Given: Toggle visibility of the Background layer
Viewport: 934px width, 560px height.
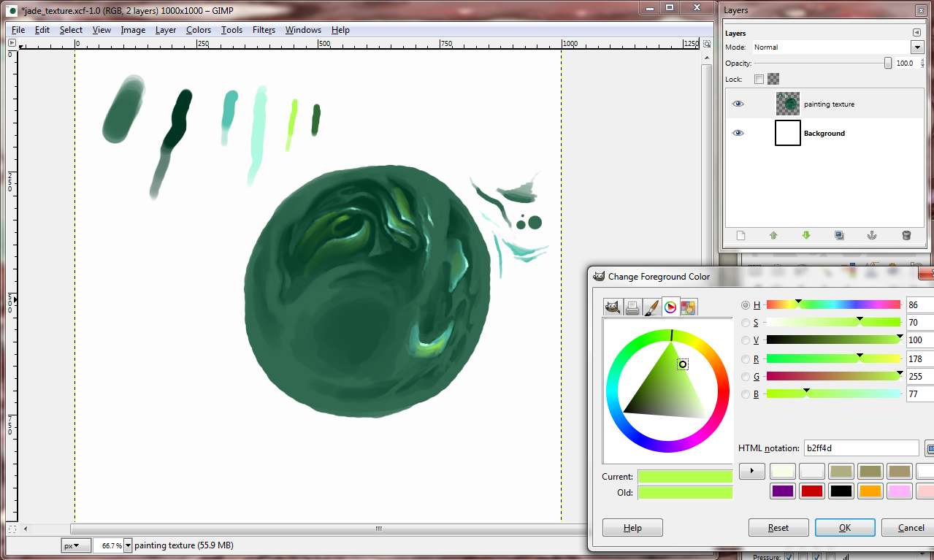Looking at the screenshot, I should (x=738, y=134).
